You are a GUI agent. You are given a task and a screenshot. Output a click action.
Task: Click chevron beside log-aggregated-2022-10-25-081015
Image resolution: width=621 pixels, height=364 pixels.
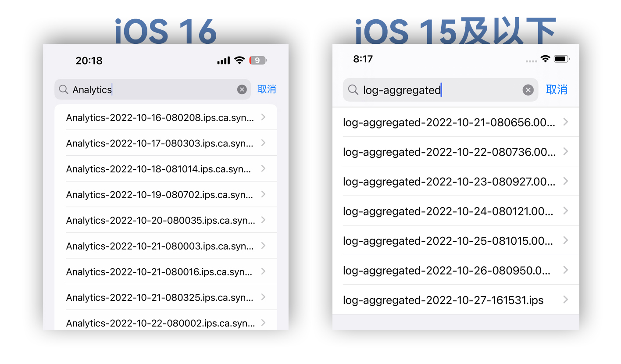(566, 240)
